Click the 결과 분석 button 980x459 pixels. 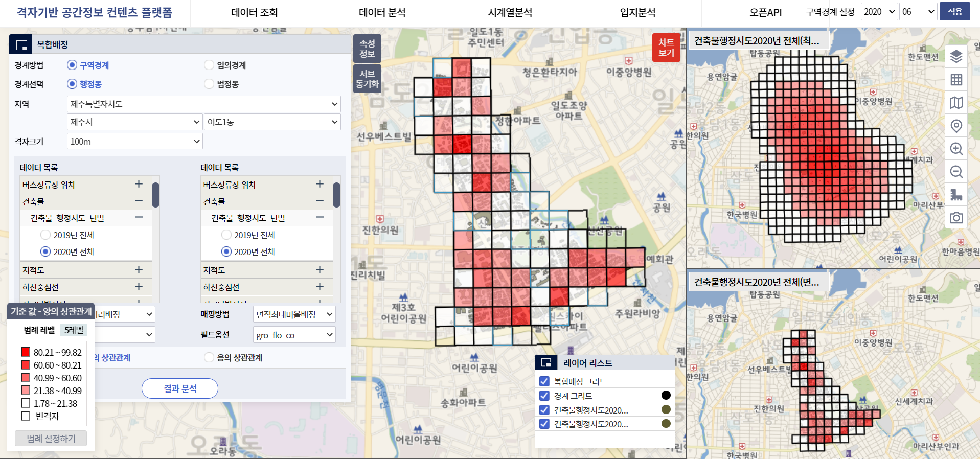(180, 388)
